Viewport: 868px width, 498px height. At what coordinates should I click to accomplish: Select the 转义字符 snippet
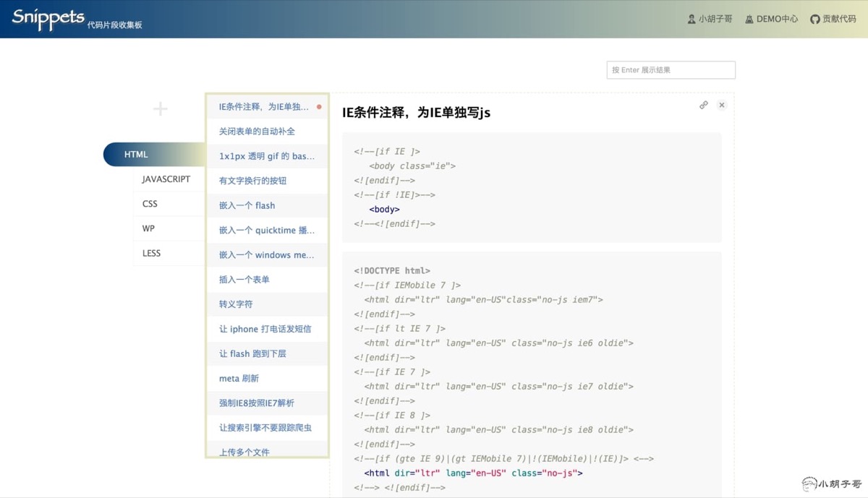click(237, 304)
